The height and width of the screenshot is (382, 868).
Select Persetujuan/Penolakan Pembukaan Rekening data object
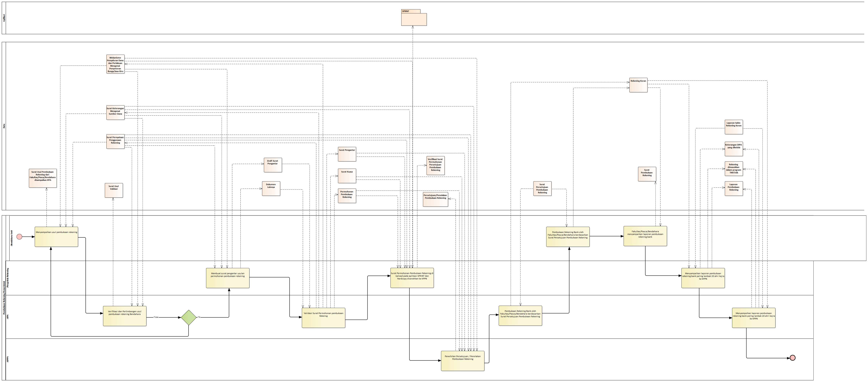pyautogui.click(x=435, y=199)
